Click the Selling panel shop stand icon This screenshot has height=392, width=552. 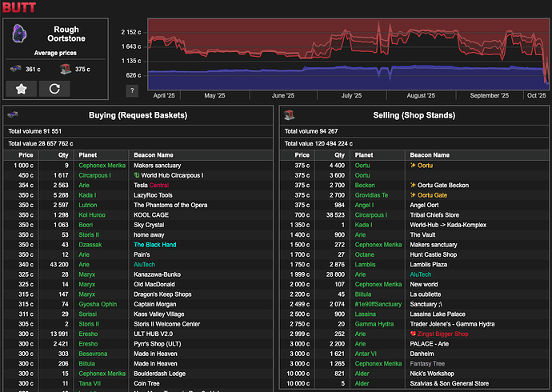[x=289, y=114]
